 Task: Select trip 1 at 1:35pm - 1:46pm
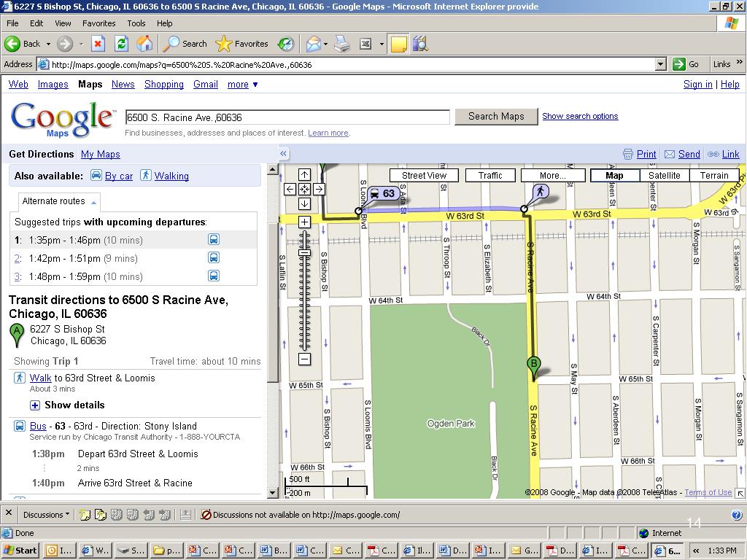tap(133, 240)
